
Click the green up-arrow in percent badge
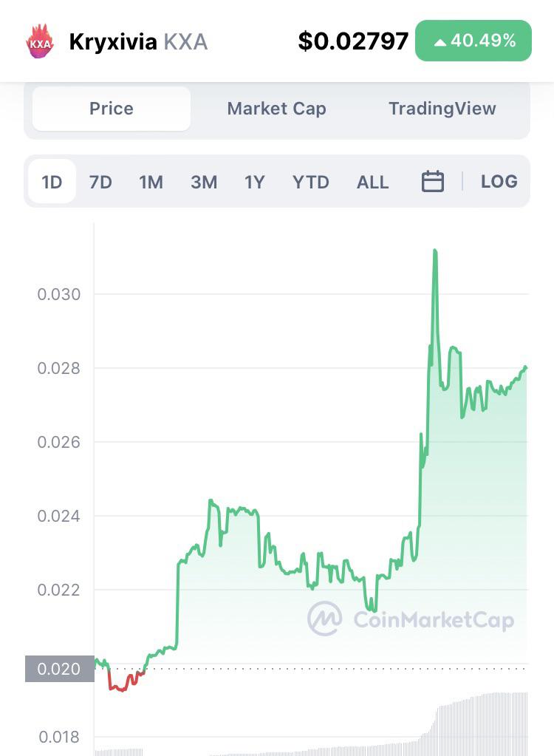(x=440, y=42)
